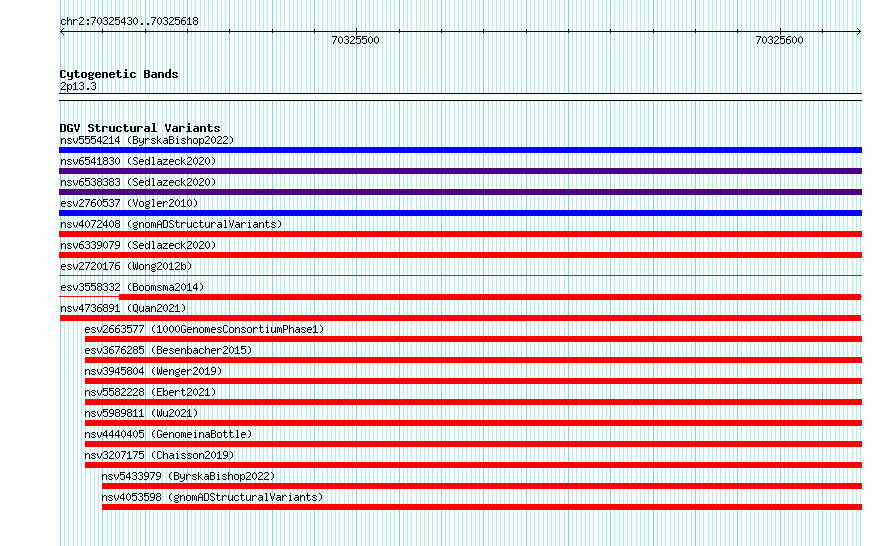Select the purple bar under nsv6541830
This screenshot has width=890, height=546.
(460, 171)
